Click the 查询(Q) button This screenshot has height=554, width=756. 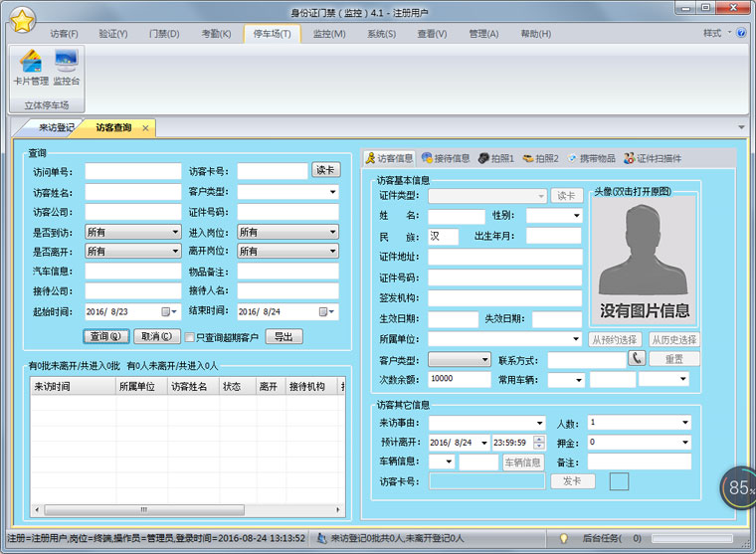point(106,336)
